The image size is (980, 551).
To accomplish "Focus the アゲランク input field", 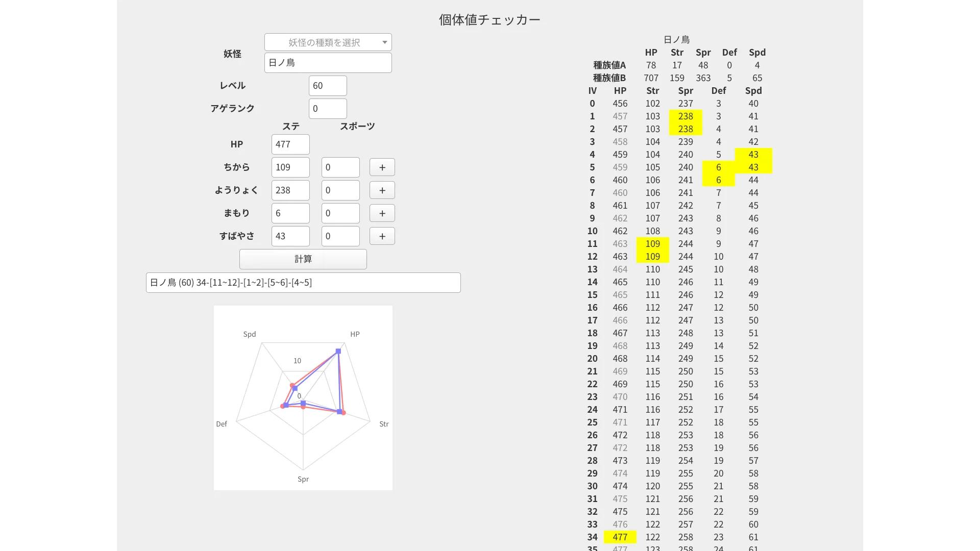I will coord(328,109).
